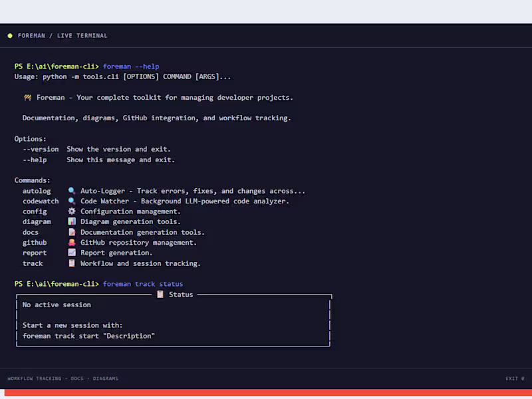
Task: Click the '--help' option under Options
Action: click(x=35, y=160)
